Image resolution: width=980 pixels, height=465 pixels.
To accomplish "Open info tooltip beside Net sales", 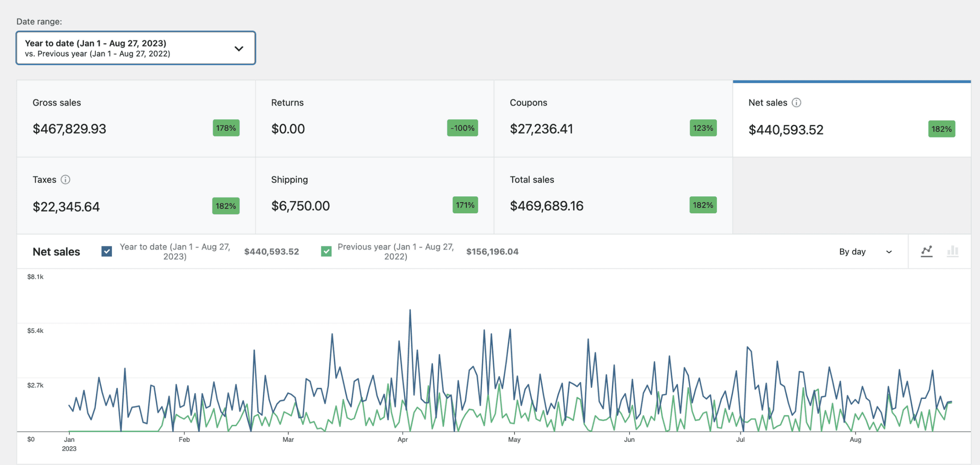I will click(x=796, y=103).
